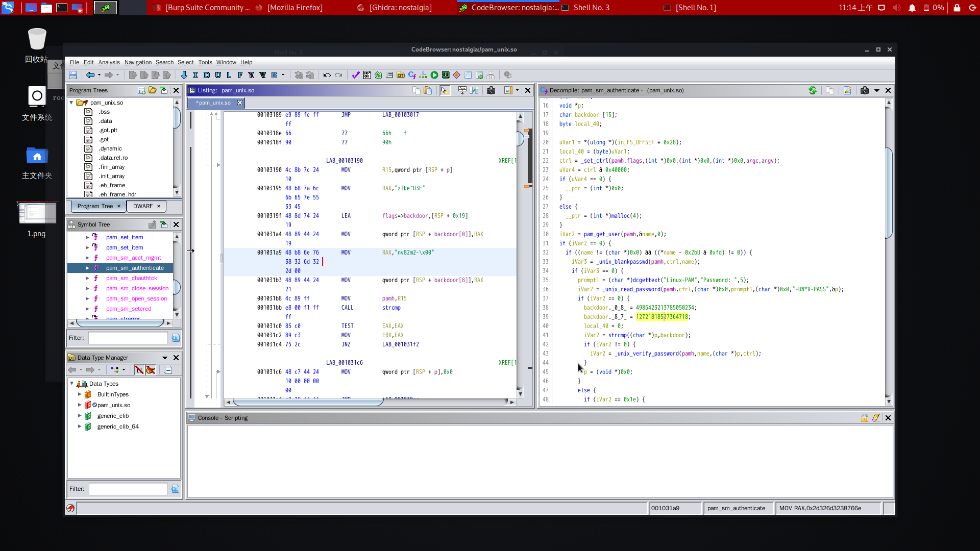Click the Undo arrow in toolbar

tap(327, 75)
